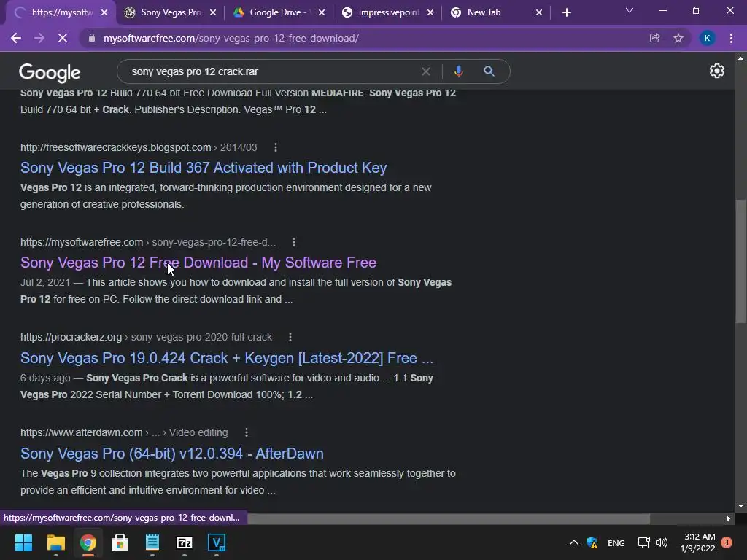Submit search with the magnifier icon
Image resolution: width=747 pixels, height=560 pixels.
click(489, 71)
